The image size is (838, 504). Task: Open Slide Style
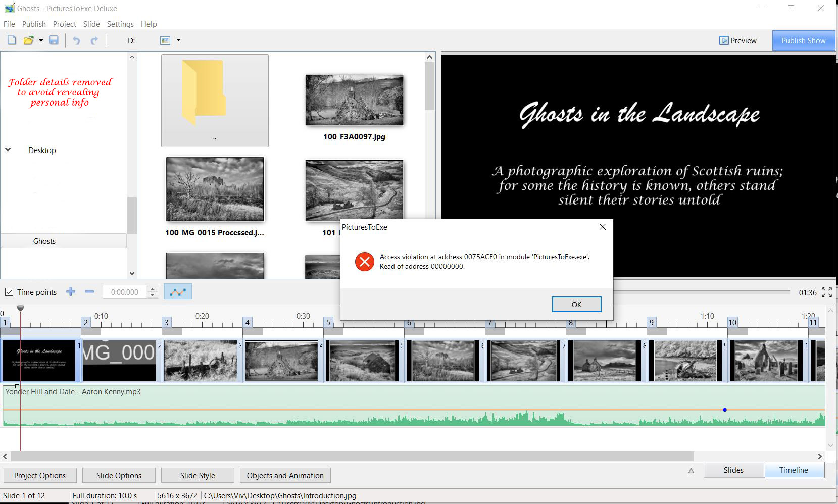198,475
